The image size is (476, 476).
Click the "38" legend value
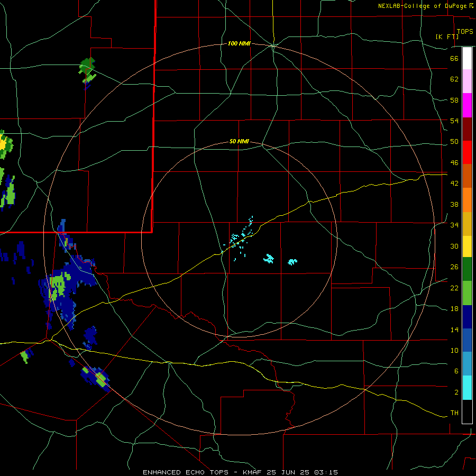(x=454, y=204)
